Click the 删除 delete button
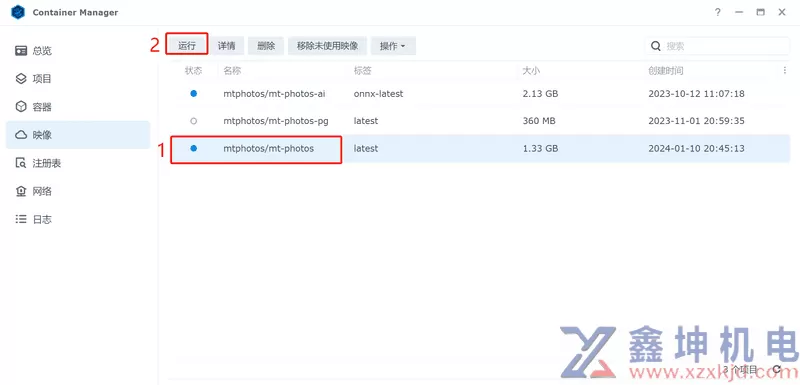Image resolution: width=800 pixels, height=385 pixels. coord(266,46)
